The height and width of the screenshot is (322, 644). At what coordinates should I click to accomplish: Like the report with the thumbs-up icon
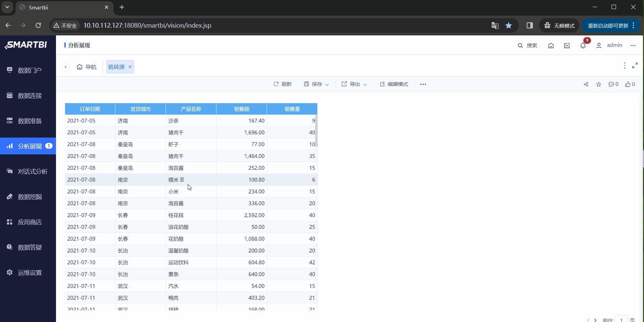630,84
